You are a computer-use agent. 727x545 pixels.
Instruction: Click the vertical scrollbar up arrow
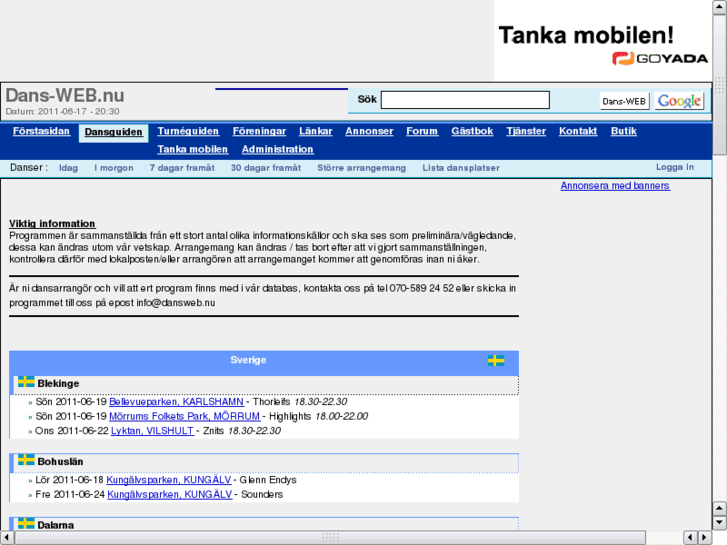tap(719, 7)
